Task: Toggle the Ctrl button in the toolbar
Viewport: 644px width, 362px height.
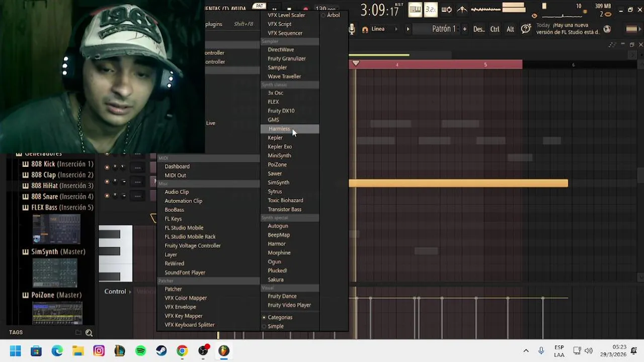Action: (495, 29)
